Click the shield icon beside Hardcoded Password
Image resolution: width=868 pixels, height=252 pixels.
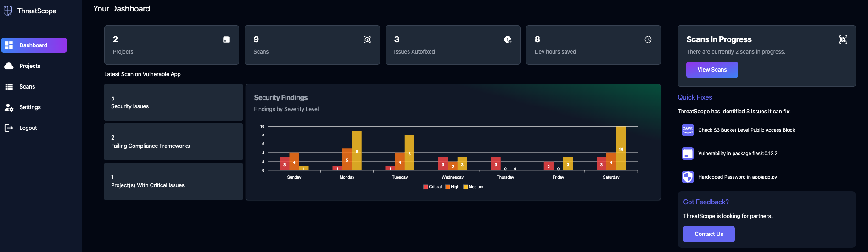point(688,177)
